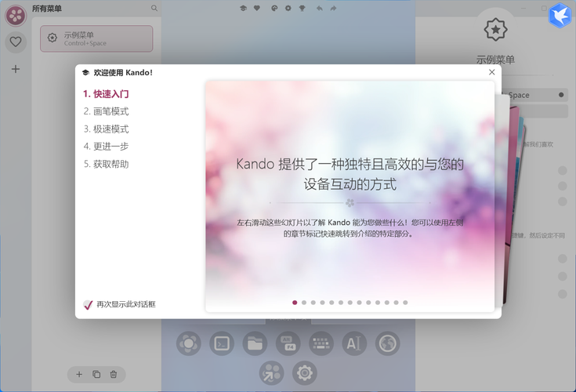Click the keyboard macro icon
Image resolution: width=576 pixels, height=392 pixels.
(x=321, y=343)
